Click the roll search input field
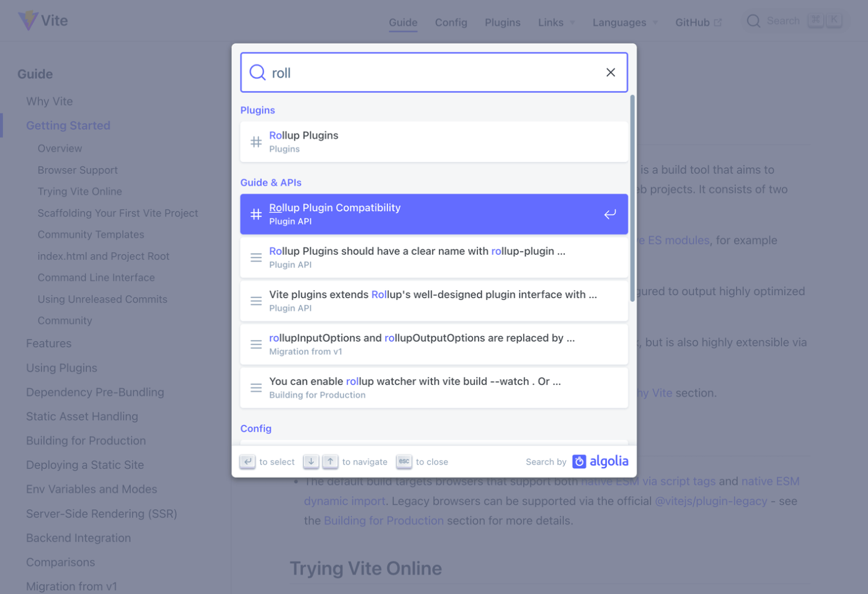Viewport: 868px width, 594px height. tap(434, 73)
